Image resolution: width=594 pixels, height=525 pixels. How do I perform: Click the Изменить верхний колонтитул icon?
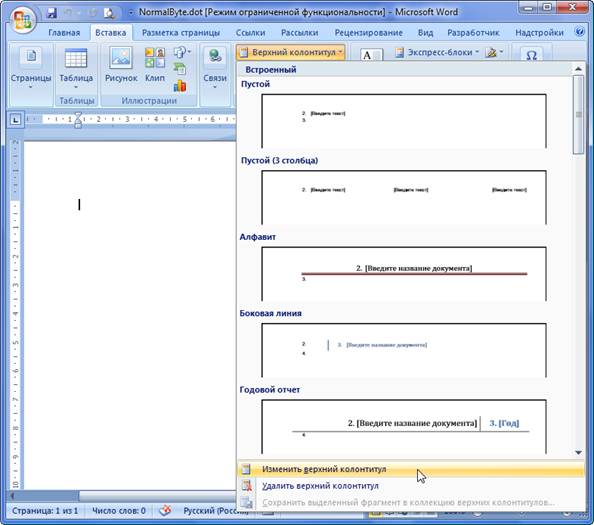tap(246, 469)
